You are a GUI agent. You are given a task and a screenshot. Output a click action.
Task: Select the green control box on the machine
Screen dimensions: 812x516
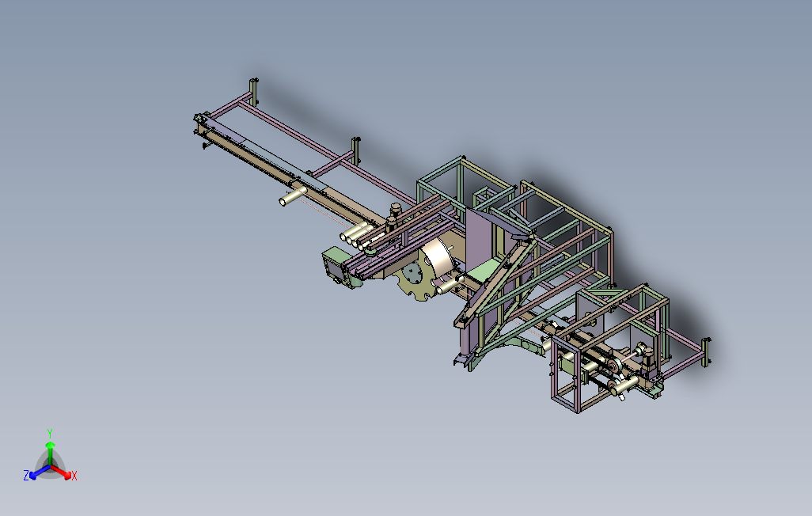click(336, 266)
